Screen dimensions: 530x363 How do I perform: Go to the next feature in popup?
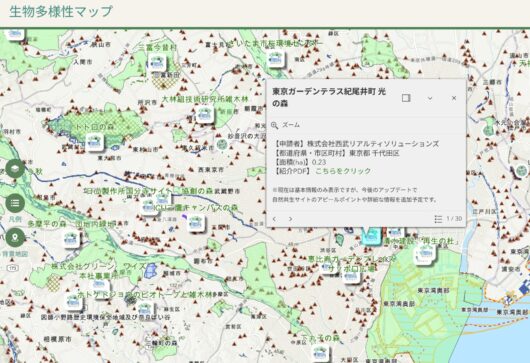coord(290,219)
